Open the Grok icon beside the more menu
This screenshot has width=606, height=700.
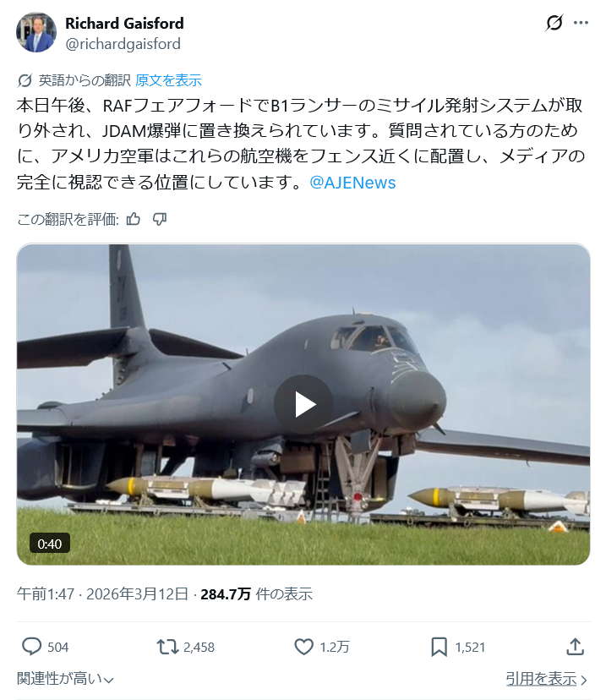tap(554, 23)
